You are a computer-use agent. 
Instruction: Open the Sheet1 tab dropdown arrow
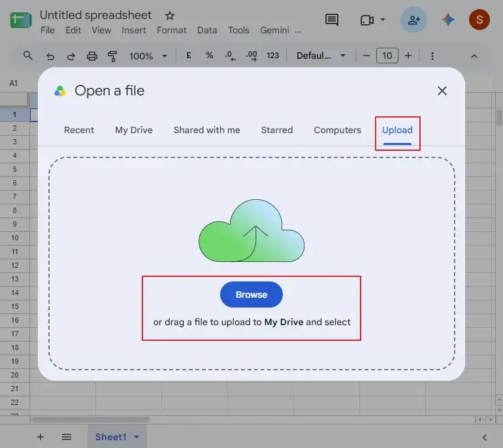click(x=137, y=437)
